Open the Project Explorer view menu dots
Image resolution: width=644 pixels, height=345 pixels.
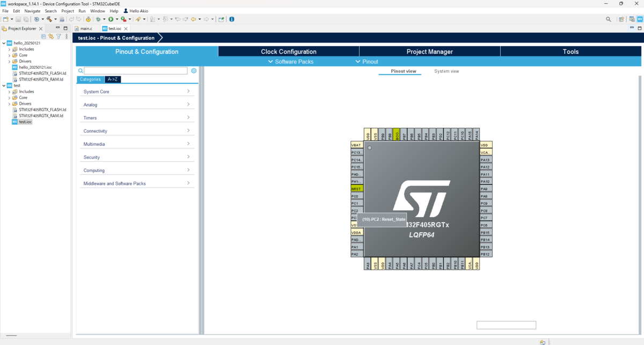click(x=67, y=37)
